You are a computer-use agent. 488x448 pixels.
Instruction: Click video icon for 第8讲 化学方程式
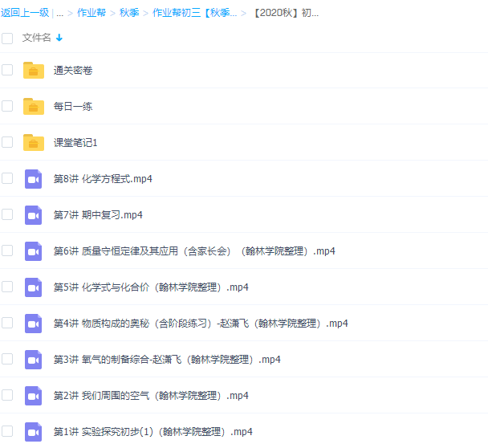click(33, 178)
